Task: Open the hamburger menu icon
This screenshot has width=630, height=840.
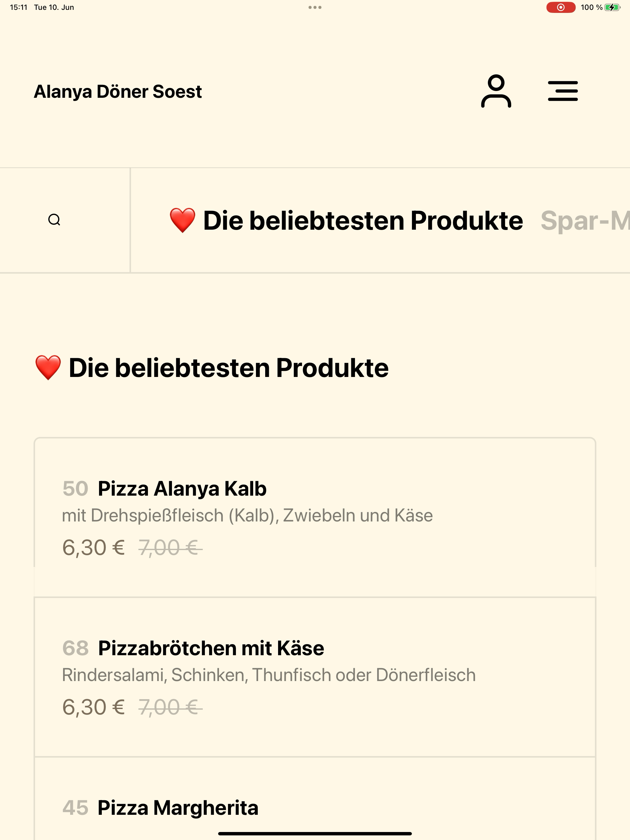Action: click(563, 91)
